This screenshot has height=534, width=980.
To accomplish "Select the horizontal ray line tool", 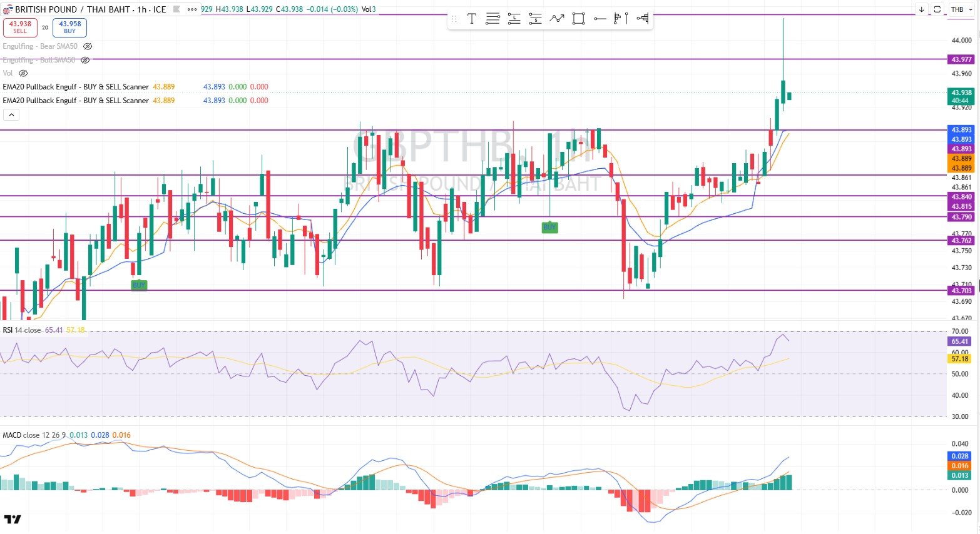I will (600, 19).
